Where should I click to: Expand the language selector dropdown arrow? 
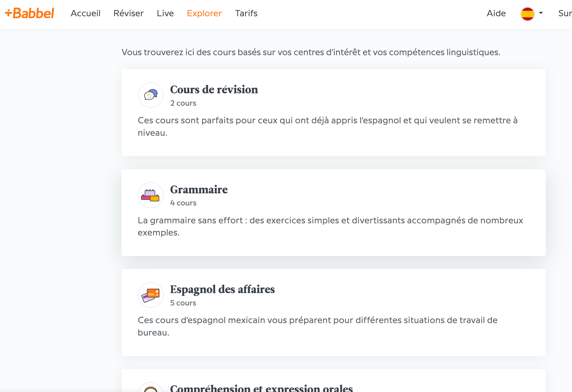tap(541, 13)
